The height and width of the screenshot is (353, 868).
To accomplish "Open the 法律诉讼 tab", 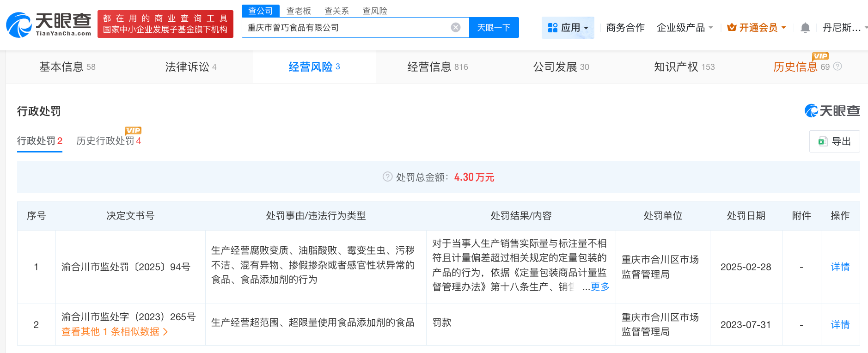I will point(191,67).
